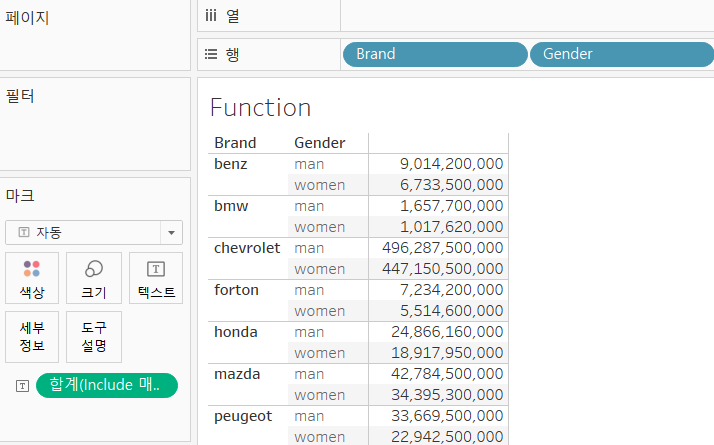Click the Function sheet title
This screenshot has width=714, height=445.
coord(260,108)
